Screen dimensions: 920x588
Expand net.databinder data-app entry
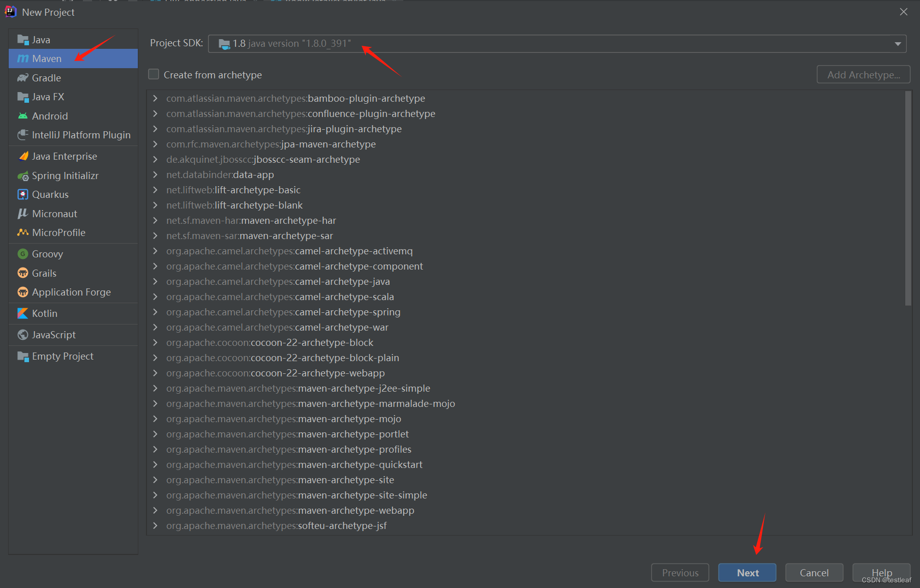(156, 174)
